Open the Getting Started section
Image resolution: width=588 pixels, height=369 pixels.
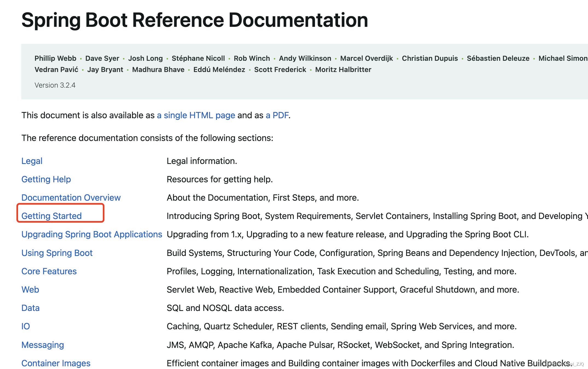tap(51, 216)
